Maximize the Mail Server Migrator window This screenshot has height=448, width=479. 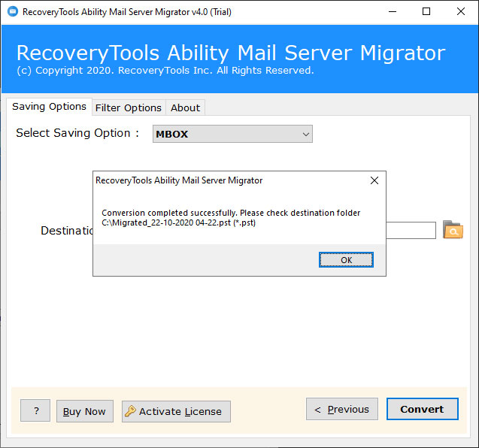click(426, 11)
